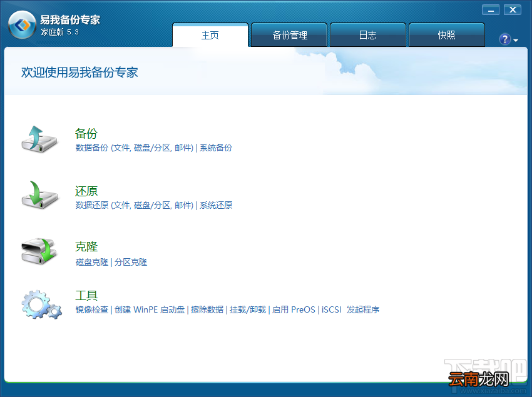Minimize the application window
The image size is (532, 397).
tap(491, 10)
